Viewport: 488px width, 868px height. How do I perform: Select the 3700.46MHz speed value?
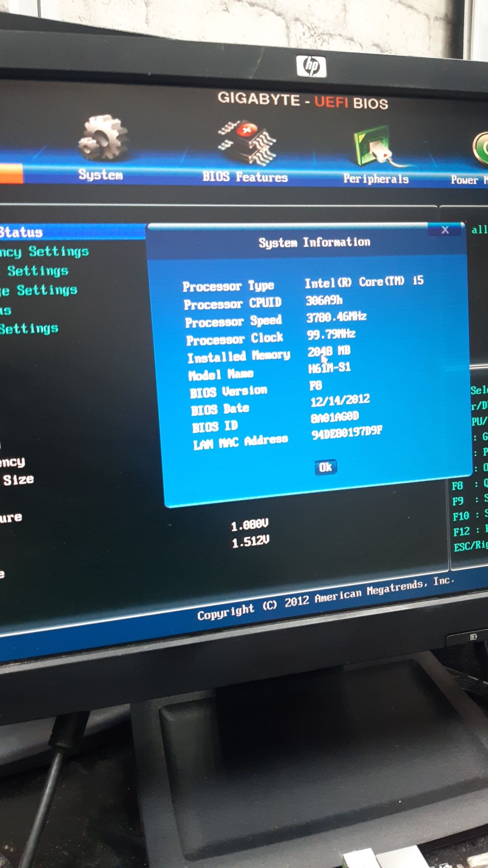[337, 317]
